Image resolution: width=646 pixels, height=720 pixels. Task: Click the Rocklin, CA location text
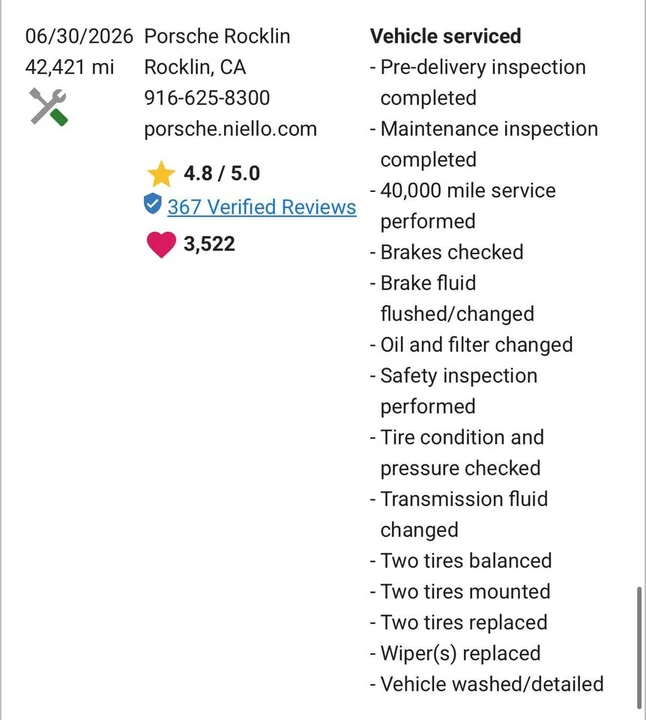(195, 67)
